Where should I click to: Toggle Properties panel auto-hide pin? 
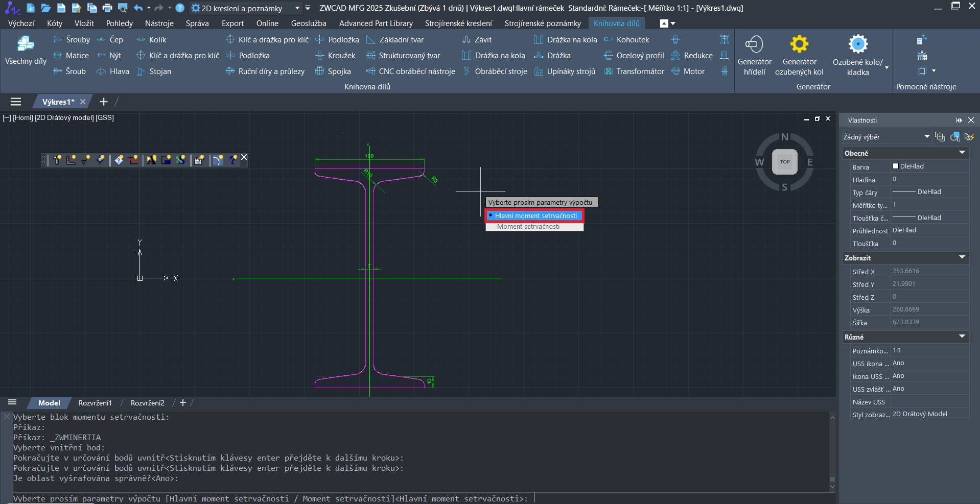point(959,120)
